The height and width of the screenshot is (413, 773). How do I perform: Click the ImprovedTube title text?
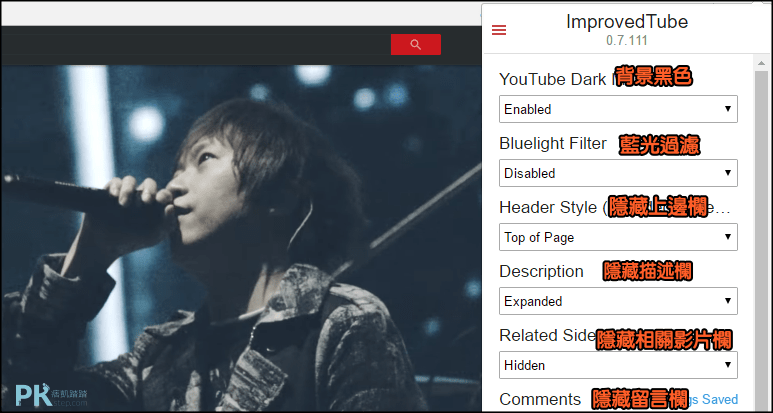pyautogui.click(x=627, y=22)
